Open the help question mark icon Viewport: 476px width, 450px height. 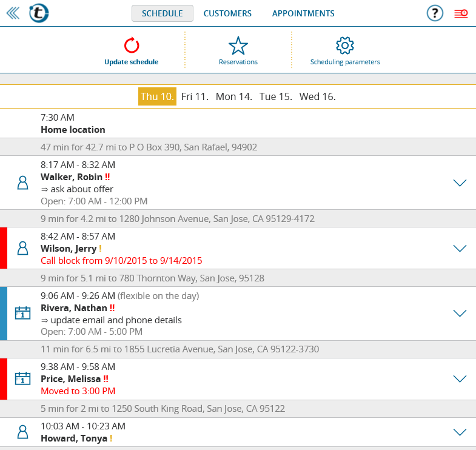click(435, 13)
